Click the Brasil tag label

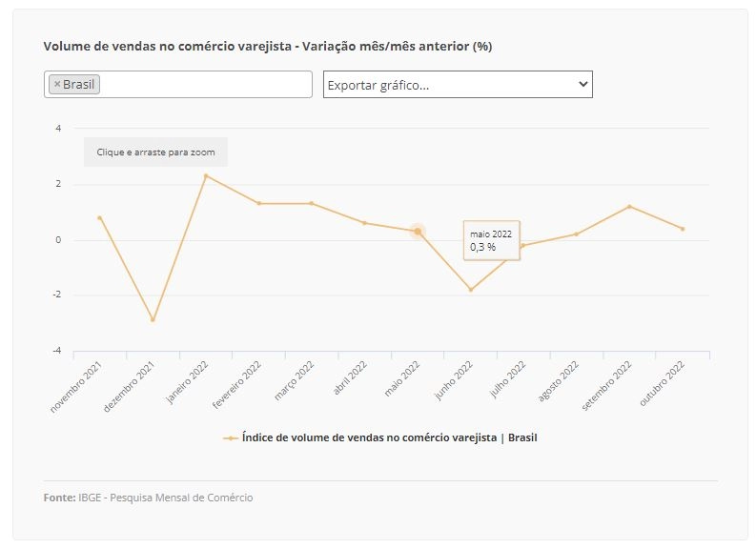click(78, 84)
